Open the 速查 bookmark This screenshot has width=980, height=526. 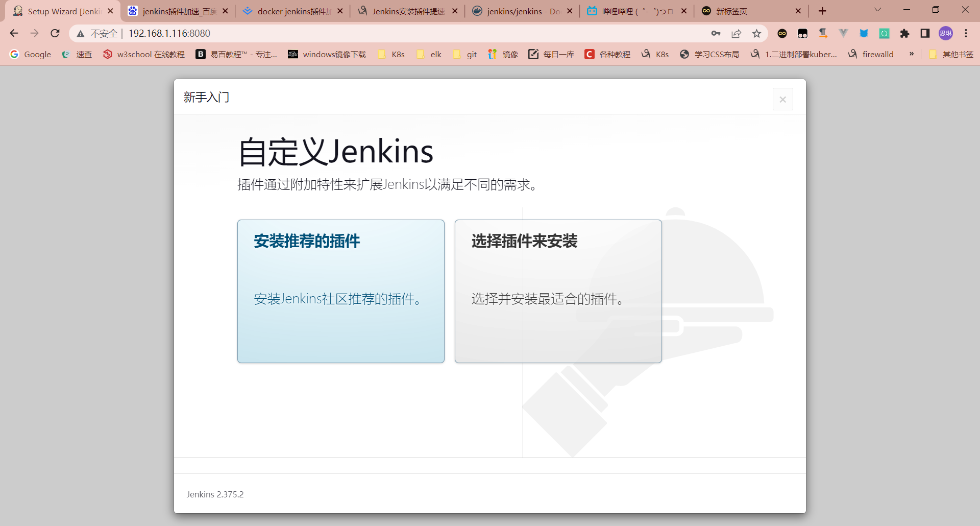coord(77,54)
